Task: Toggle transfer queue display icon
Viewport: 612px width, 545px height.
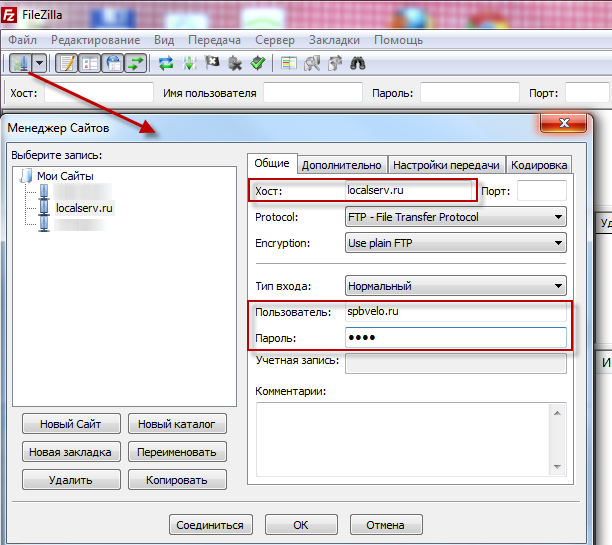Action: tap(136, 63)
